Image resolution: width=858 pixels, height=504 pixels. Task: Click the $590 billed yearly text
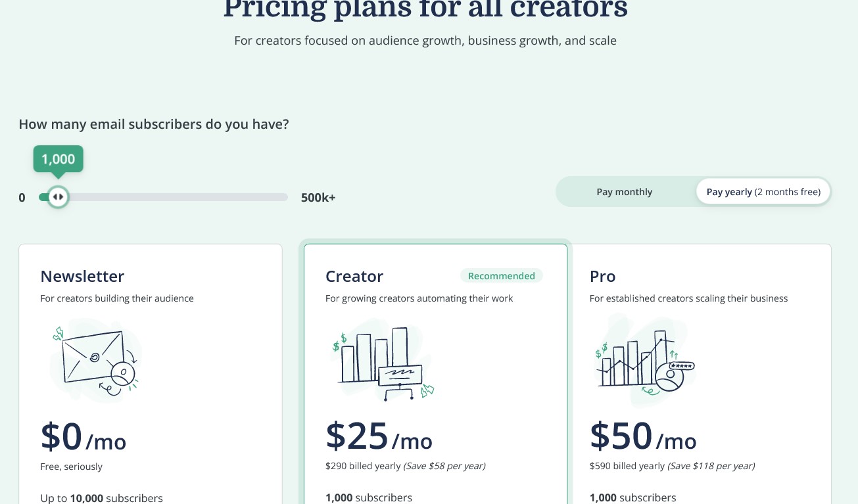click(x=627, y=466)
